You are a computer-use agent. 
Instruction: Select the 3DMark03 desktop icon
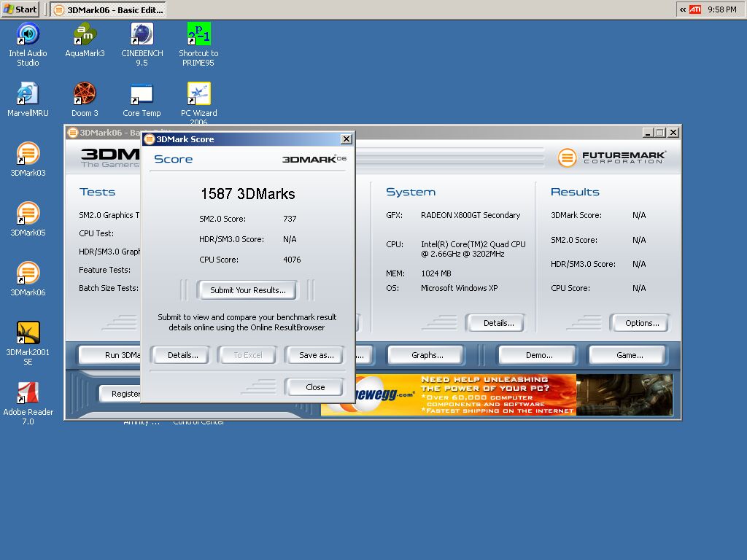click(x=28, y=160)
